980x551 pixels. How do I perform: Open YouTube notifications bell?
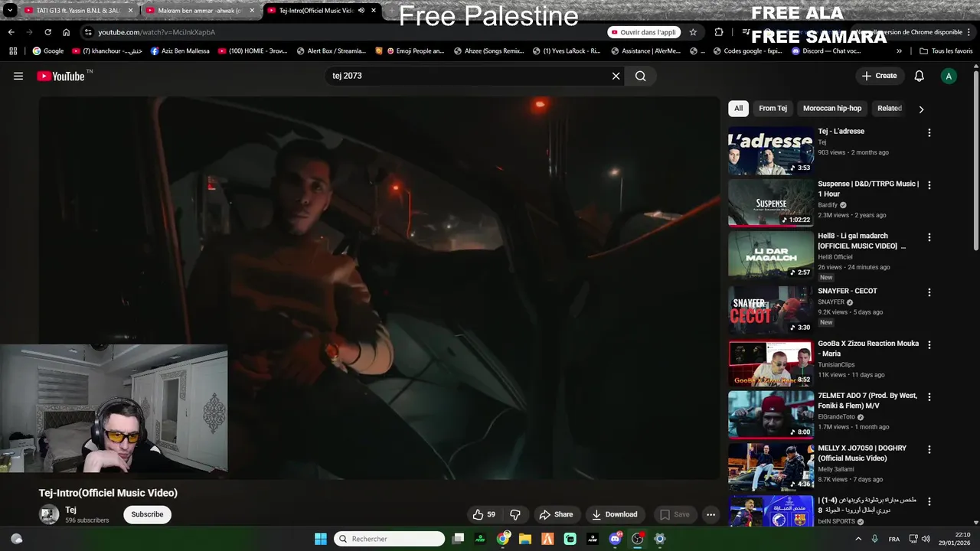[x=919, y=76]
